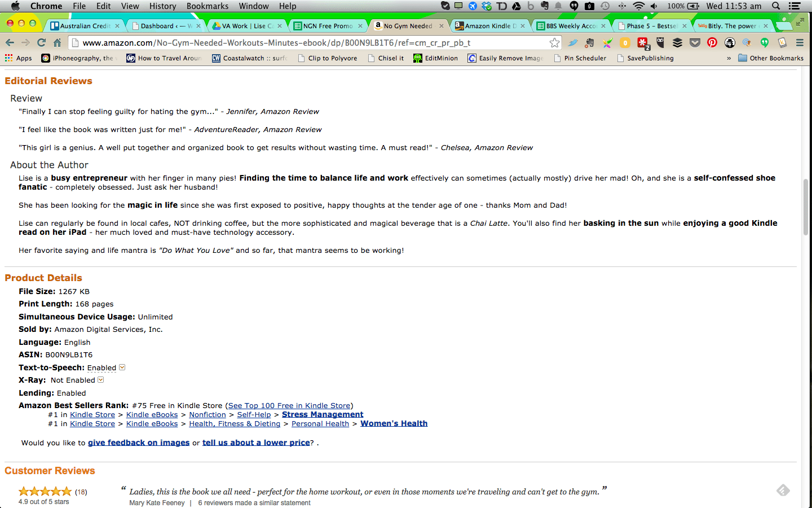
Task: Open the Stress Management category link
Action: (323, 414)
